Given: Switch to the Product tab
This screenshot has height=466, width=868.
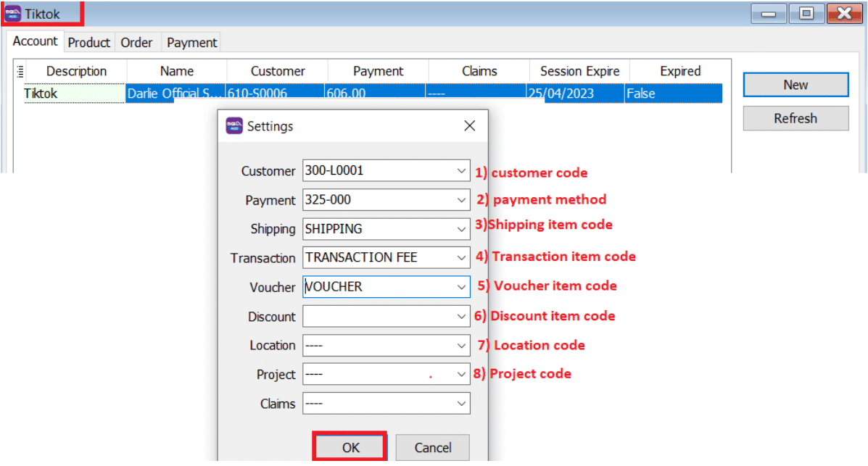Looking at the screenshot, I should pyautogui.click(x=88, y=43).
